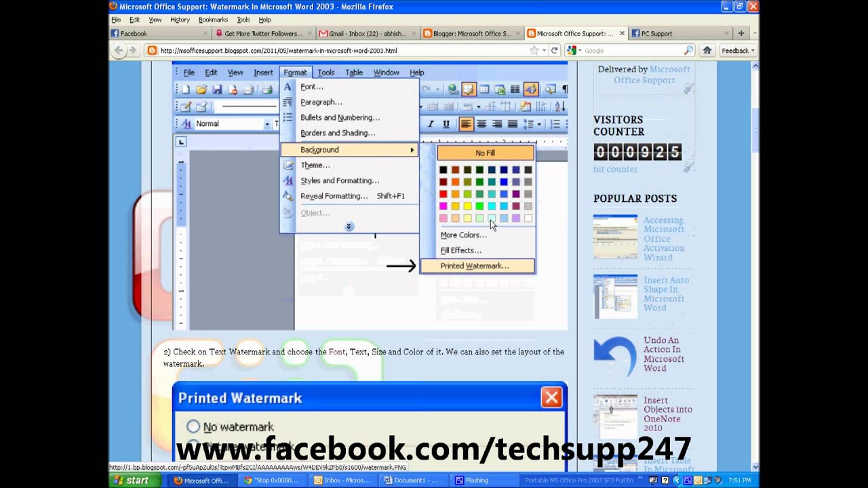Click the wrench edit icon beside Microsoft Office Support
868x488 pixels.
(x=689, y=88)
